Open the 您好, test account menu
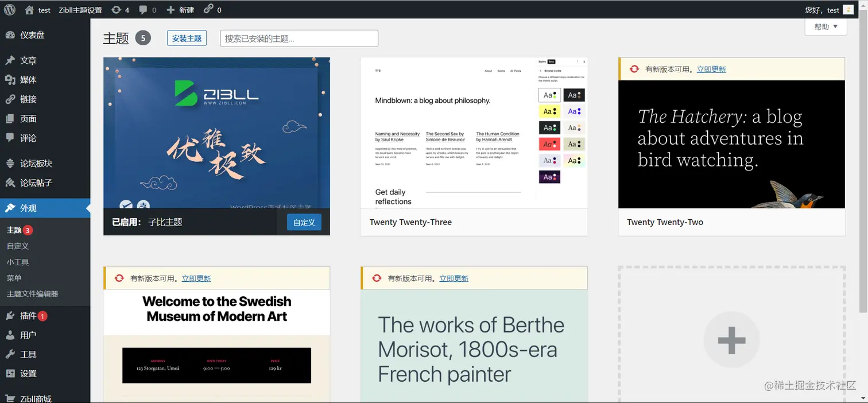Image resolution: width=868 pixels, height=403 pixels. pyautogui.click(x=830, y=10)
